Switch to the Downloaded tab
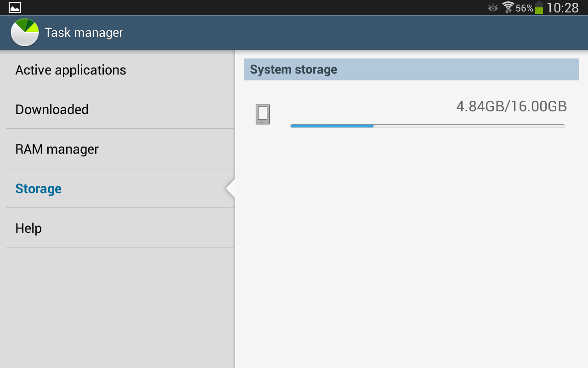Screen dimensions: 588x368 tap(52, 109)
